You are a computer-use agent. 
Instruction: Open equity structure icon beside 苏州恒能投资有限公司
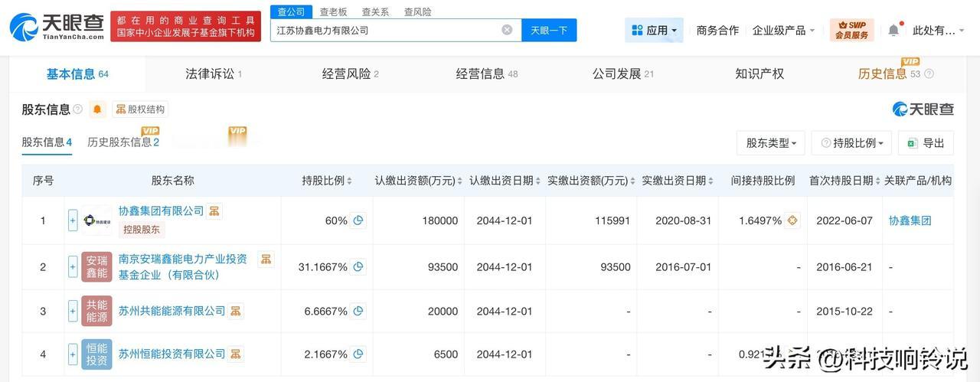tap(236, 354)
